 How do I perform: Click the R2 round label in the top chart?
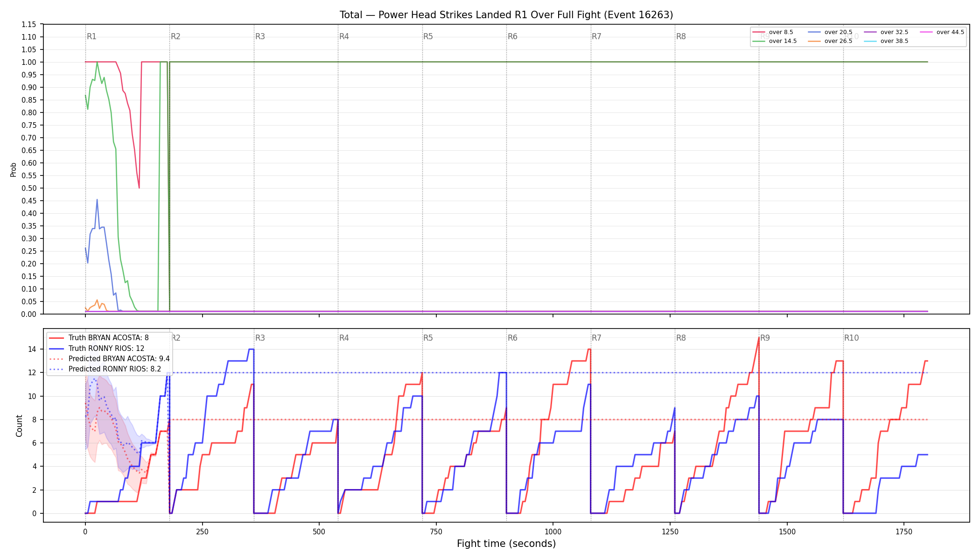175,36
